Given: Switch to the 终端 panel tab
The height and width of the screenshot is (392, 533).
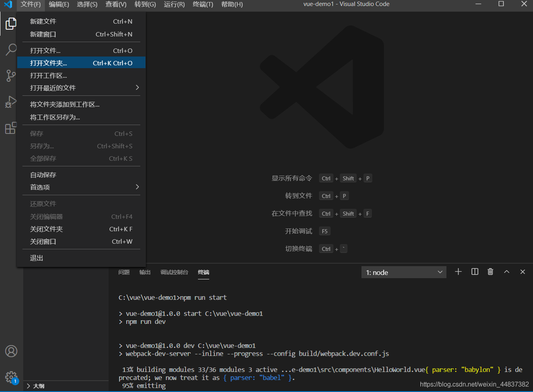Looking at the screenshot, I should tap(204, 272).
